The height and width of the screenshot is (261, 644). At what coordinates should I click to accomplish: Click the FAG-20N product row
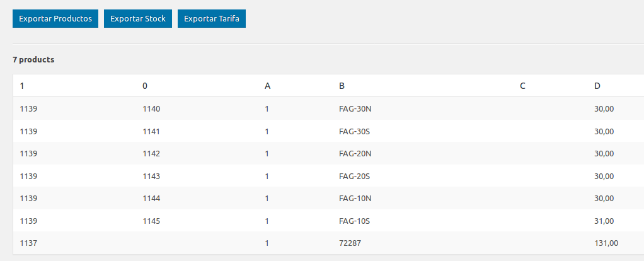point(328,153)
